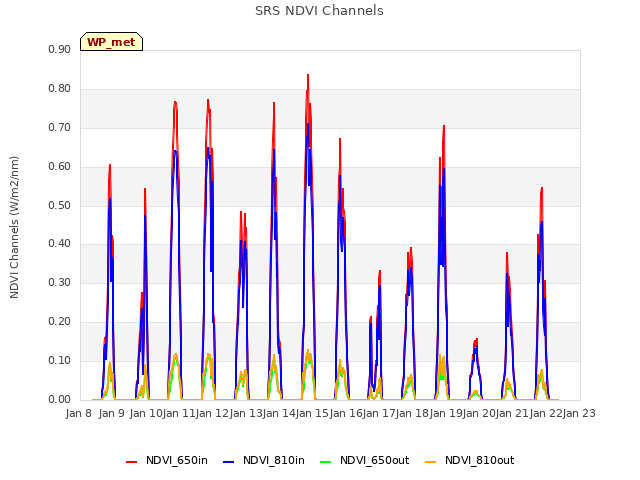Click the 0.70 y-axis tick label

click(x=60, y=127)
